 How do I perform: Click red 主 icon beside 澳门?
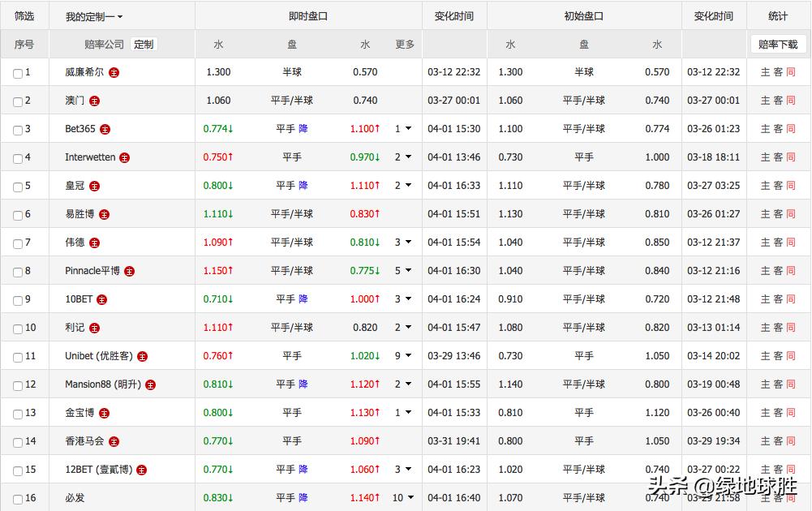pos(94,101)
